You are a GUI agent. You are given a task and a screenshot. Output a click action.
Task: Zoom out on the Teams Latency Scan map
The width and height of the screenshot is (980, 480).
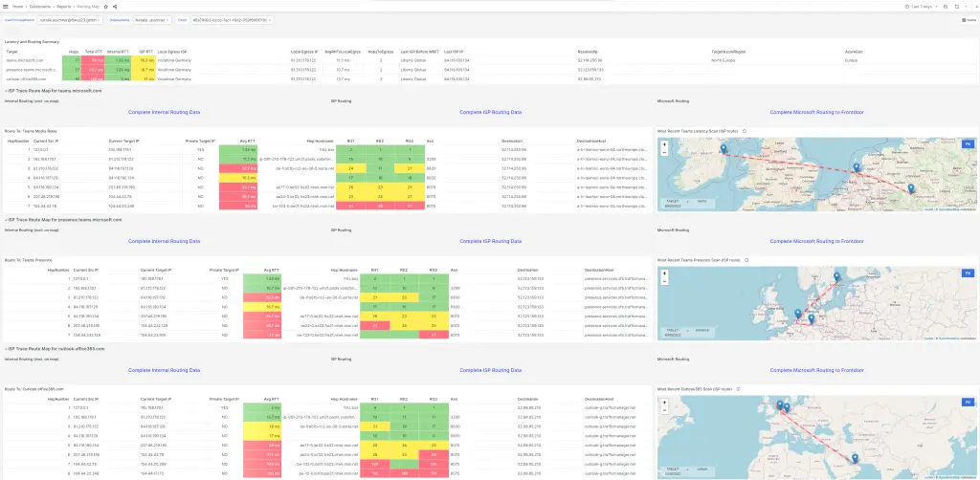pos(664,152)
